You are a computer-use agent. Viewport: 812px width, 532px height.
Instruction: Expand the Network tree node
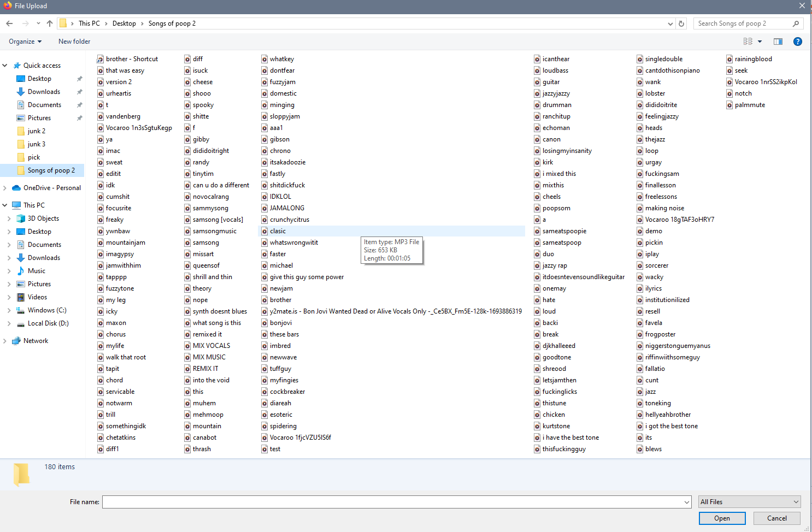pyautogui.click(x=5, y=341)
